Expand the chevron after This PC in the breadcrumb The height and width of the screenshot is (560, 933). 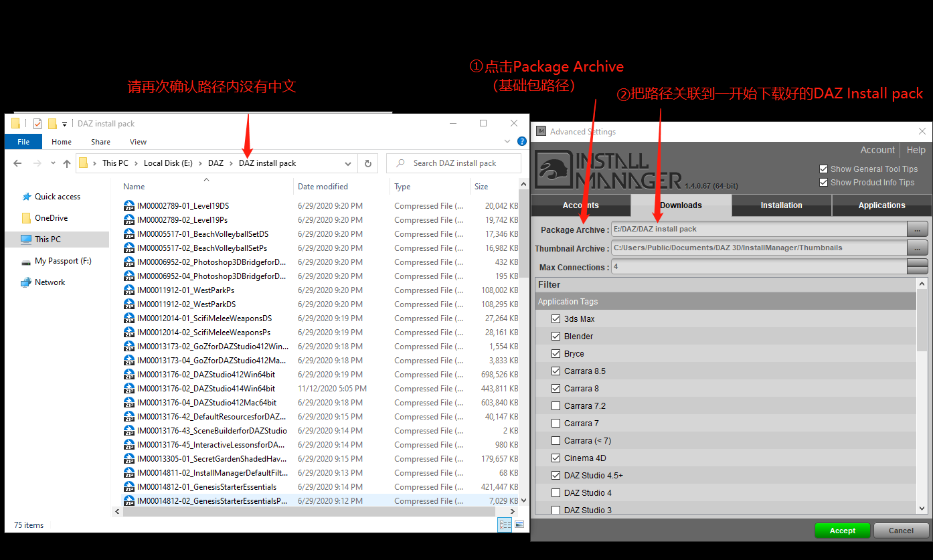(136, 163)
